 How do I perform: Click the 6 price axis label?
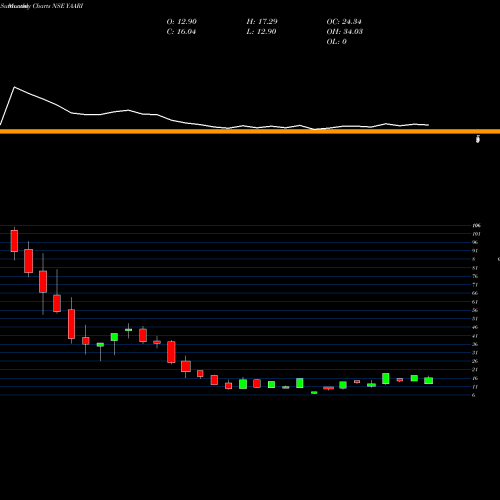click(x=474, y=395)
